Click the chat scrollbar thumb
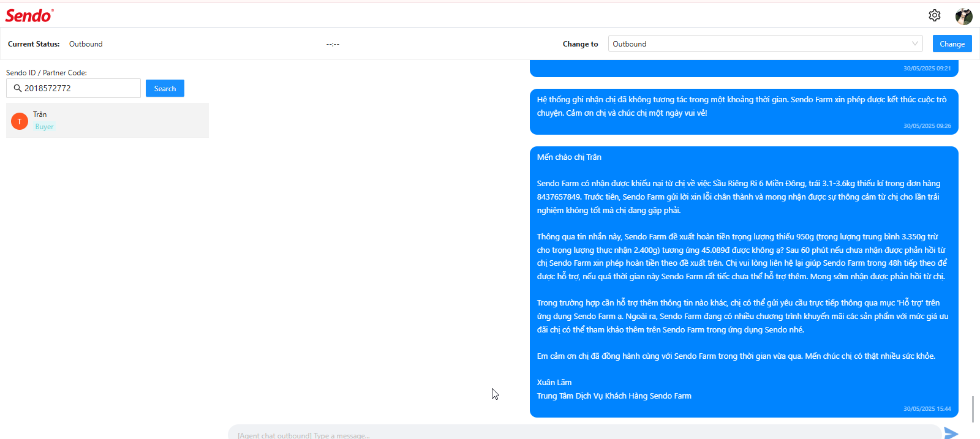Viewport: 980px width, 439px height. tap(973, 409)
